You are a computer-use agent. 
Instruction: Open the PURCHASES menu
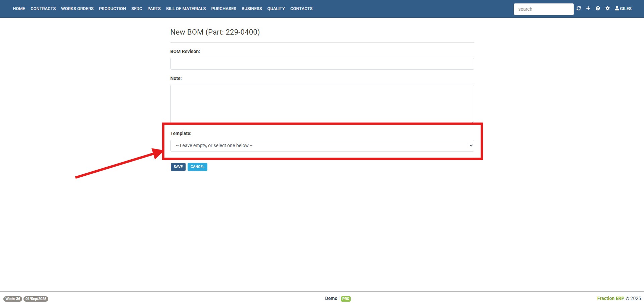(224, 8)
